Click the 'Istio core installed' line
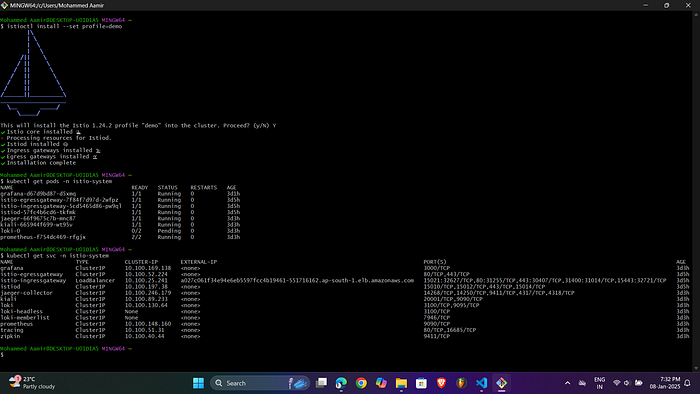This screenshot has width=700, height=394. pos(40,132)
